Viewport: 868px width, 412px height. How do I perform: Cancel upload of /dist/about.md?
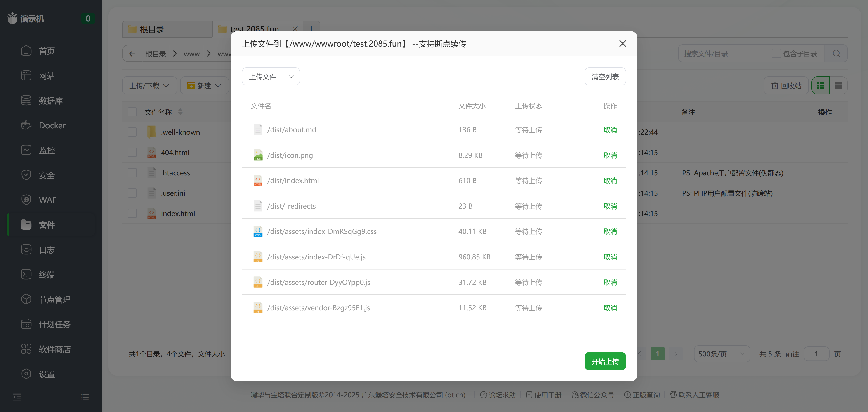coord(610,130)
